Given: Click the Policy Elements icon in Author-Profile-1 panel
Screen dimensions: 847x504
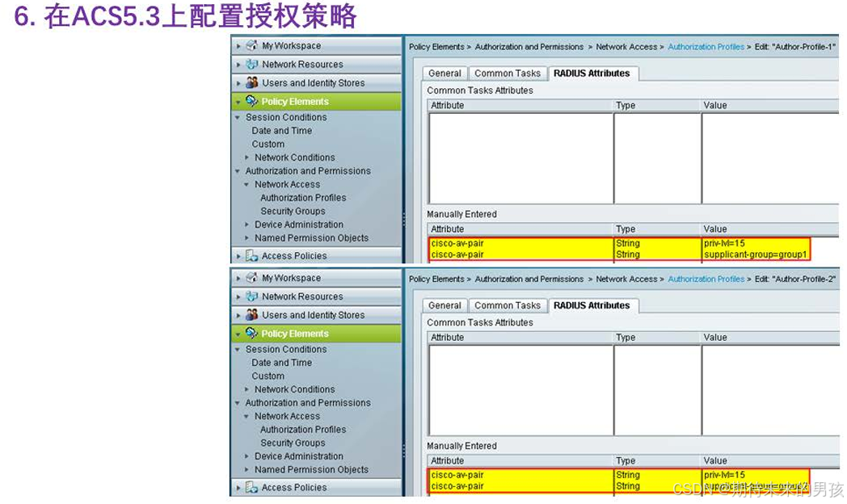Looking at the screenshot, I should [x=251, y=101].
